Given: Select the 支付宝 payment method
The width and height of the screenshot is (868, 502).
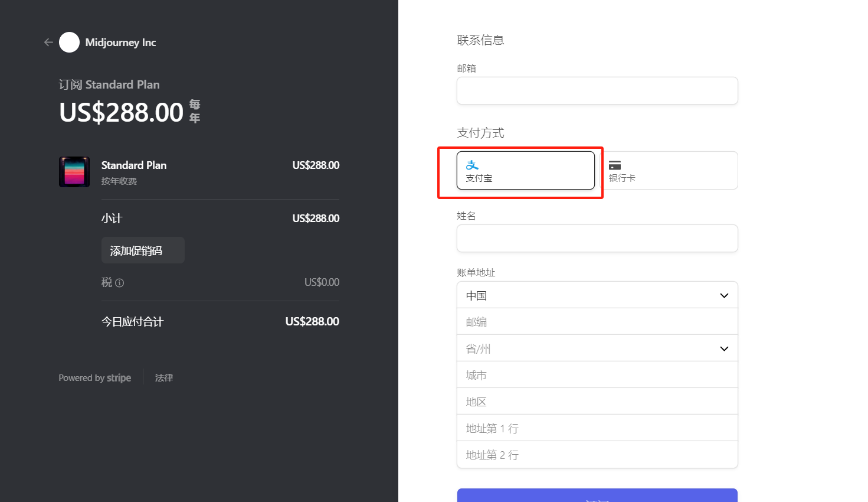Looking at the screenshot, I should [x=526, y=171].
